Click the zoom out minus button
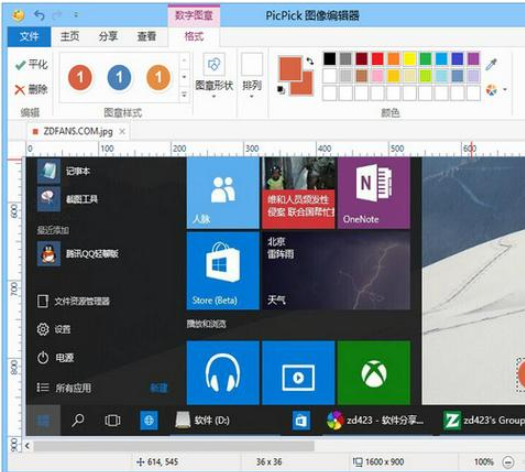This screenshot has width=525, height=472. pos(508,462)
